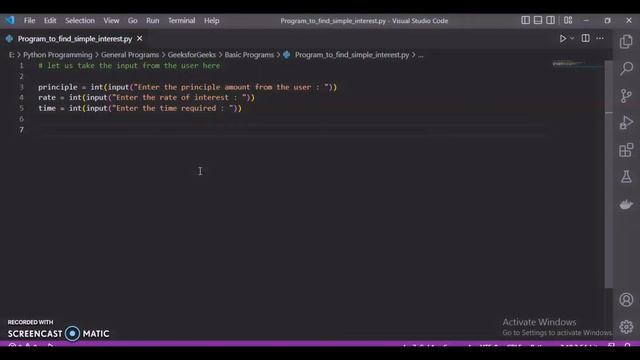Click the E: drive breadcrumb

[x=11, y=55]
